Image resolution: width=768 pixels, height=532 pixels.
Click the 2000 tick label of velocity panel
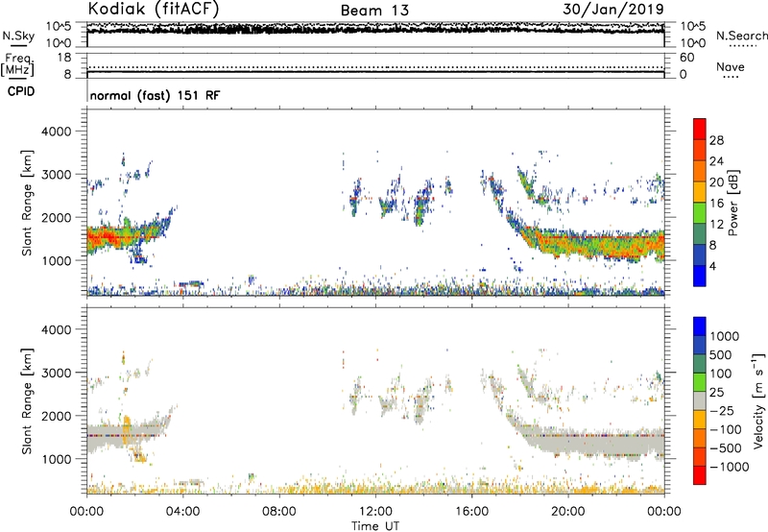point(57,416)
